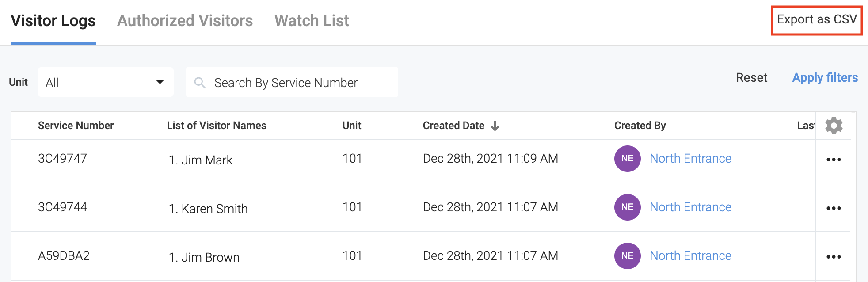The height and width of the screenshot is (282, 868).
Task: Click Export as CSV button
Action: point(817,20)
